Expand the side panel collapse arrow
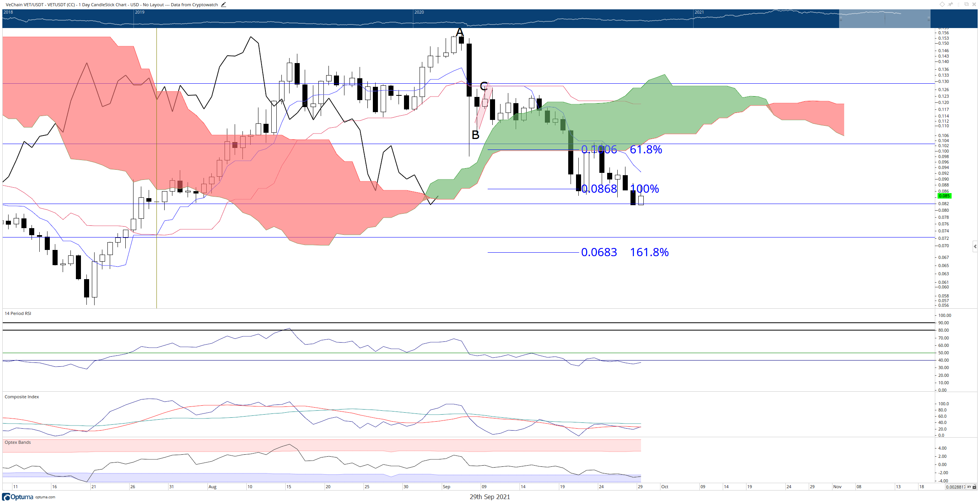 click(975, 246)
